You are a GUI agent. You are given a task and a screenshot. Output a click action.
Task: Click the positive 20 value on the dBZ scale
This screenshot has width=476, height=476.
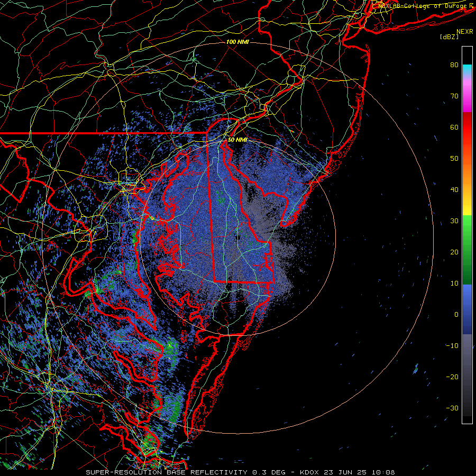click(x=454, y=252)
